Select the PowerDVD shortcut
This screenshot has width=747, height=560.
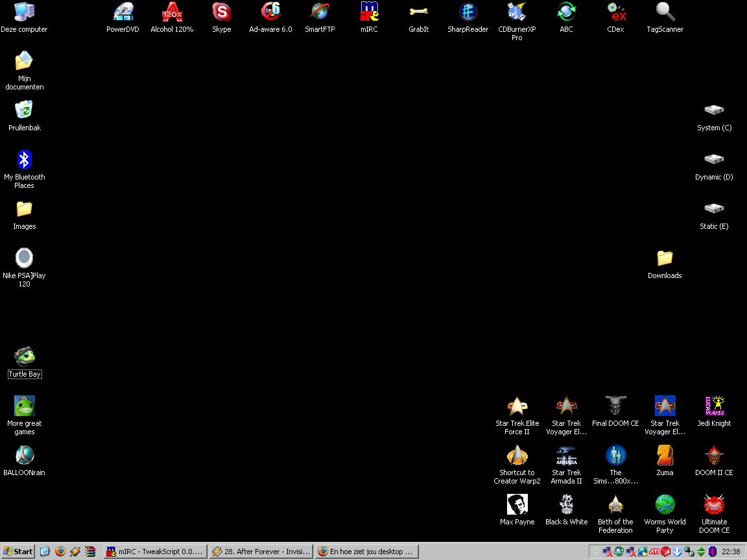pyautogui.click(x=123, y=17)
